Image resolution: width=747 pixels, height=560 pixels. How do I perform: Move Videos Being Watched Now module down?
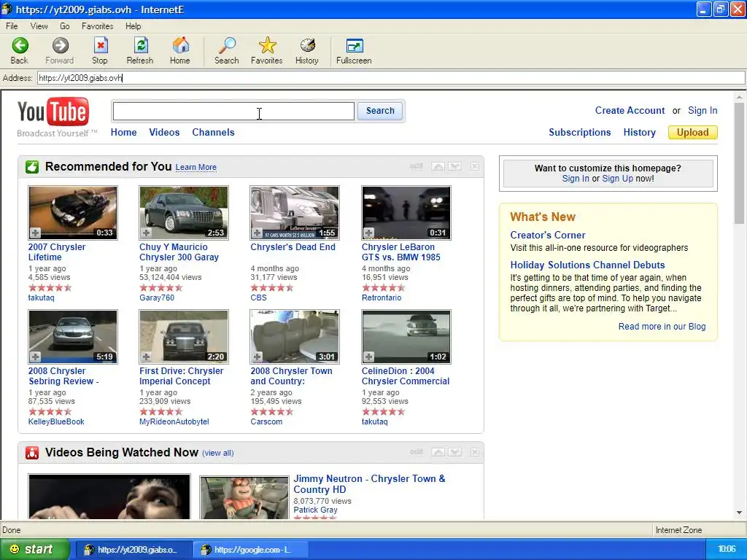pyautogui.click(x=454, y=452)
